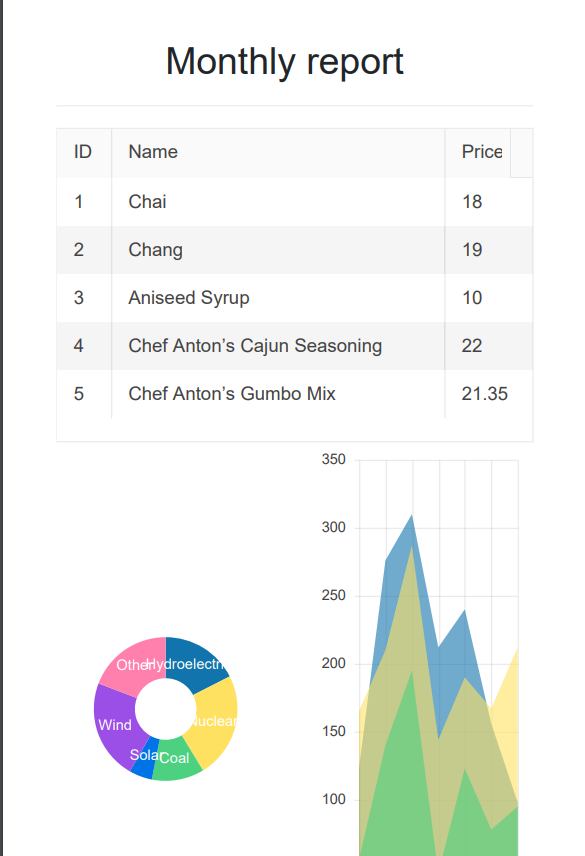Click the 300 axis label on chart
This screenshot has width=585, height=856.
tap(333, 527)
